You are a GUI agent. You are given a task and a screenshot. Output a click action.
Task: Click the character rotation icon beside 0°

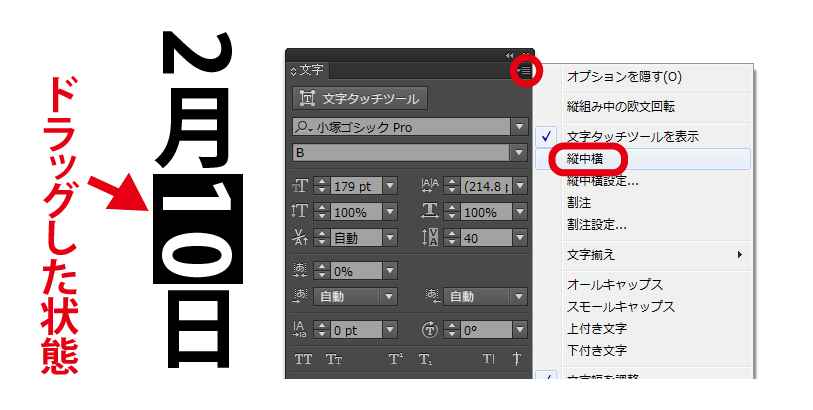click(x=430, y=330)
